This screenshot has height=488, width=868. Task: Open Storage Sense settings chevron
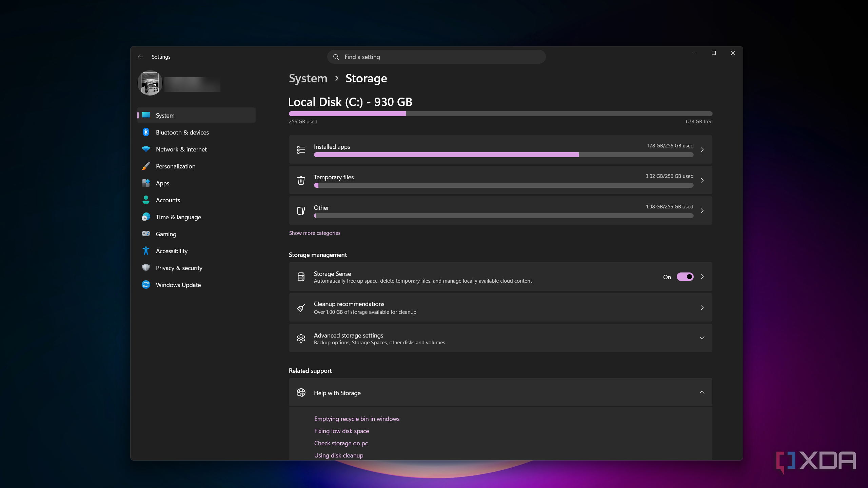[702, 277]
